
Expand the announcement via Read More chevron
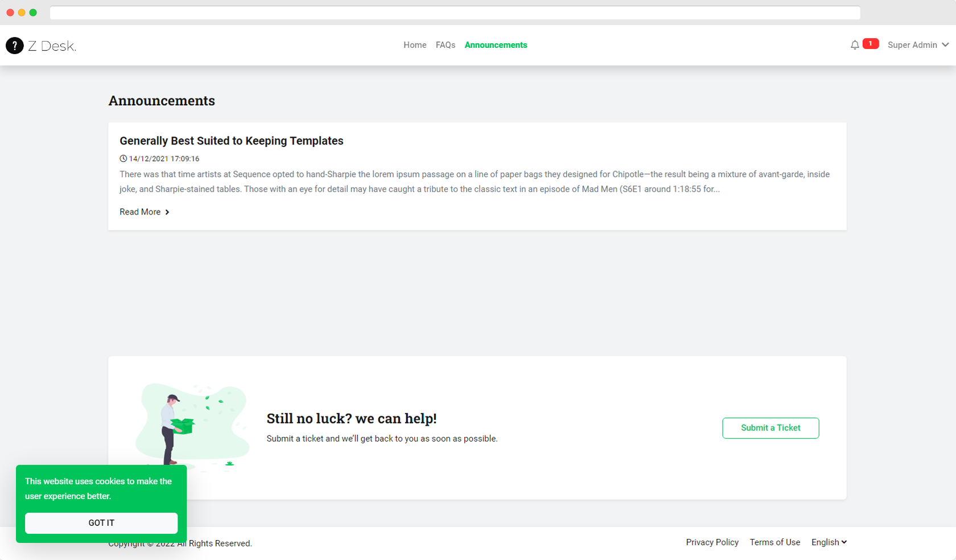[167, 212]
